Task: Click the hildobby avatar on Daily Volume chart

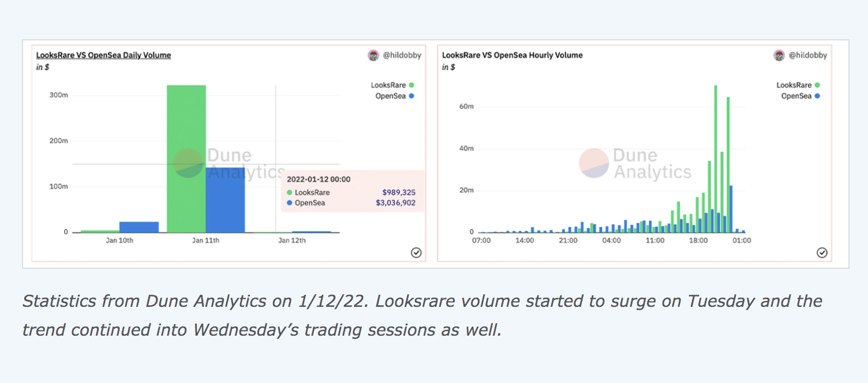Action: click(373, 55)
